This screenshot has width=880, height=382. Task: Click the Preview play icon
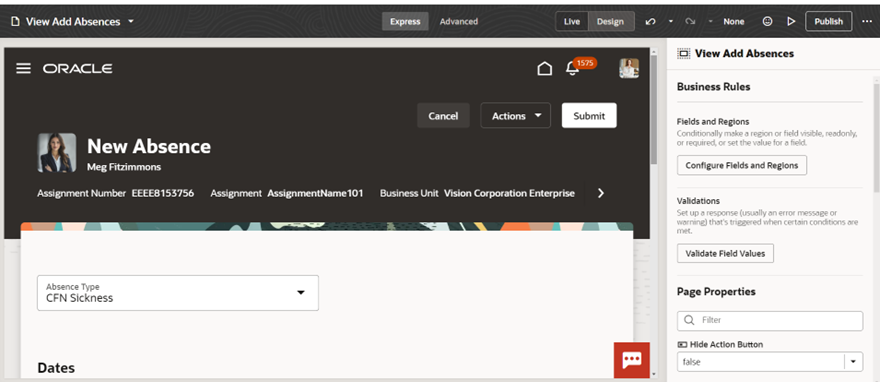(x=791, y=21)
